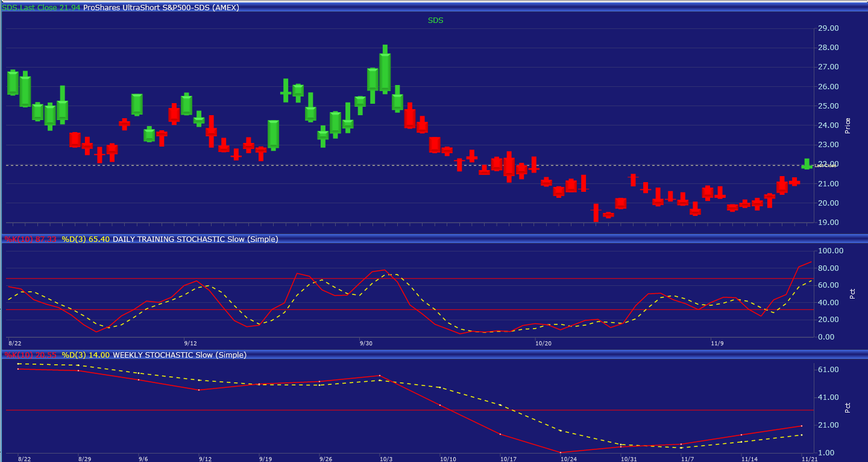Screen dimensions: 868x462
Task: Click the 11/21 weekly date label
Action: [810, 459]
